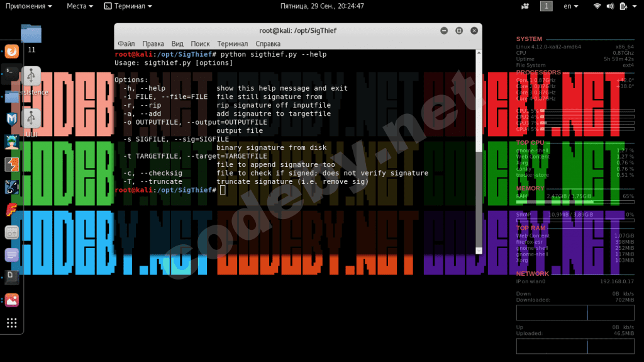This screenshot has width=644, height=362.
Task: Click the terminal window title bar
Action: [x=297, y=31]
